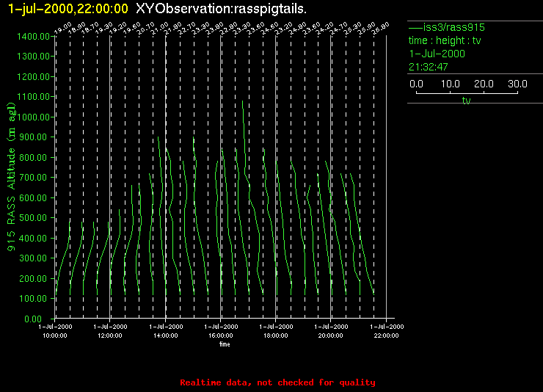Click the '12:00:00' time axis label
Screen dimensions: 543x392
(x=110, y=335)
